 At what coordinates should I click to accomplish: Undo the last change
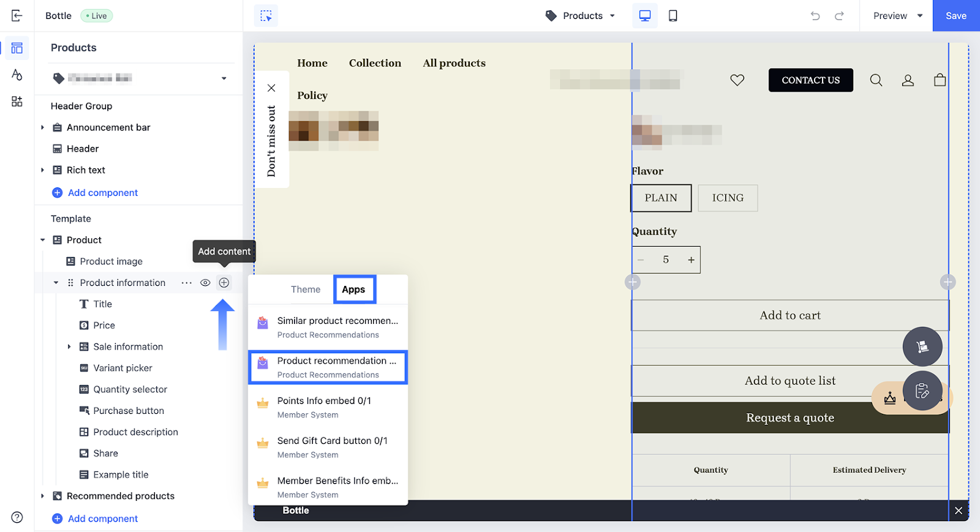tap(815, 16)
